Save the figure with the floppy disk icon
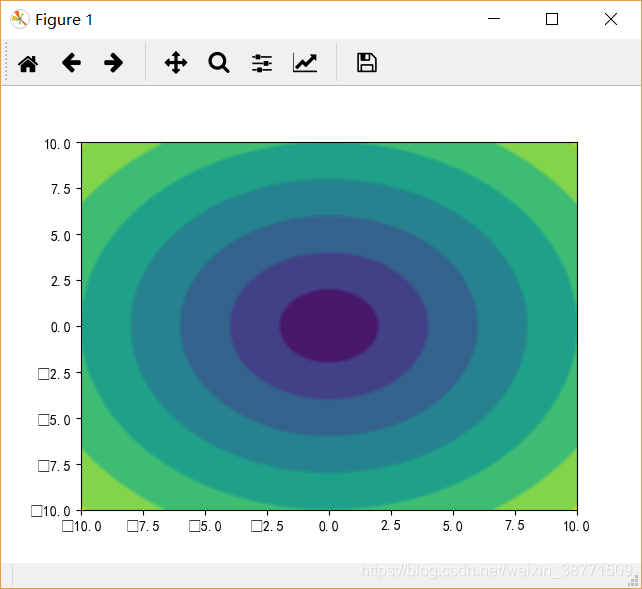Viewport: 642px width, 589px height. (x=367, y=63)
